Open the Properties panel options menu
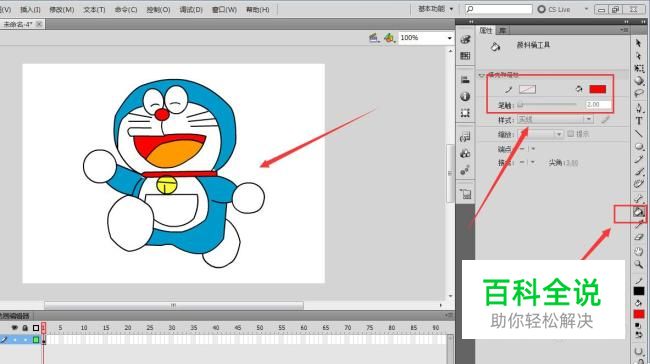 tap(624, 30)
